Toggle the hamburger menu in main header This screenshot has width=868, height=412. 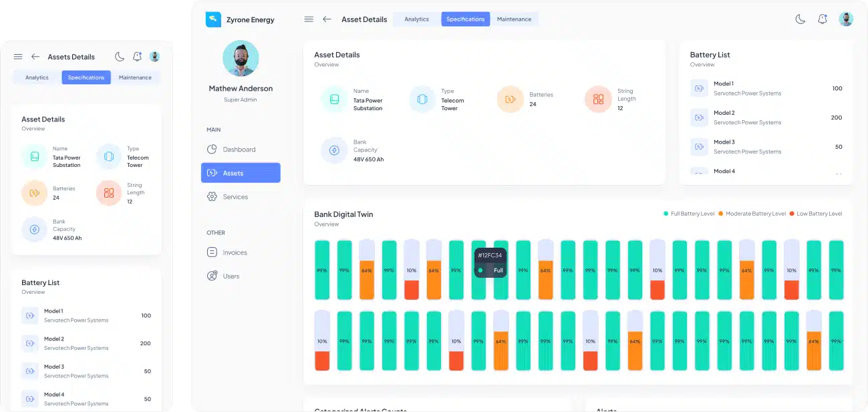(309, 19)
